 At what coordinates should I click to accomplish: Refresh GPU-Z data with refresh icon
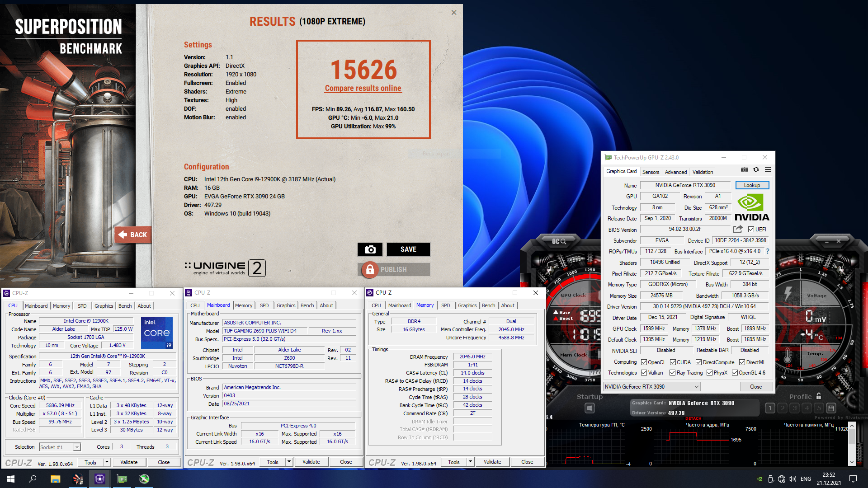click(756, 170)
